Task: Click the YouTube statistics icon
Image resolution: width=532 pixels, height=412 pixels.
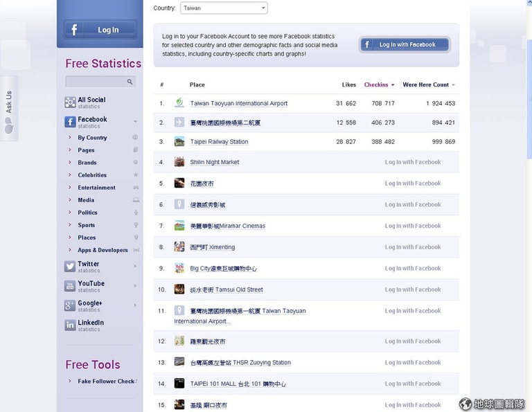Action: click(x=70, y=286)
